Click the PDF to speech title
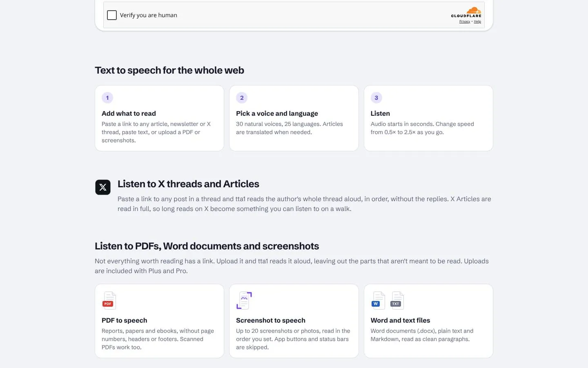Viewport: 588px width, 368px height. (x=125, y=321)
